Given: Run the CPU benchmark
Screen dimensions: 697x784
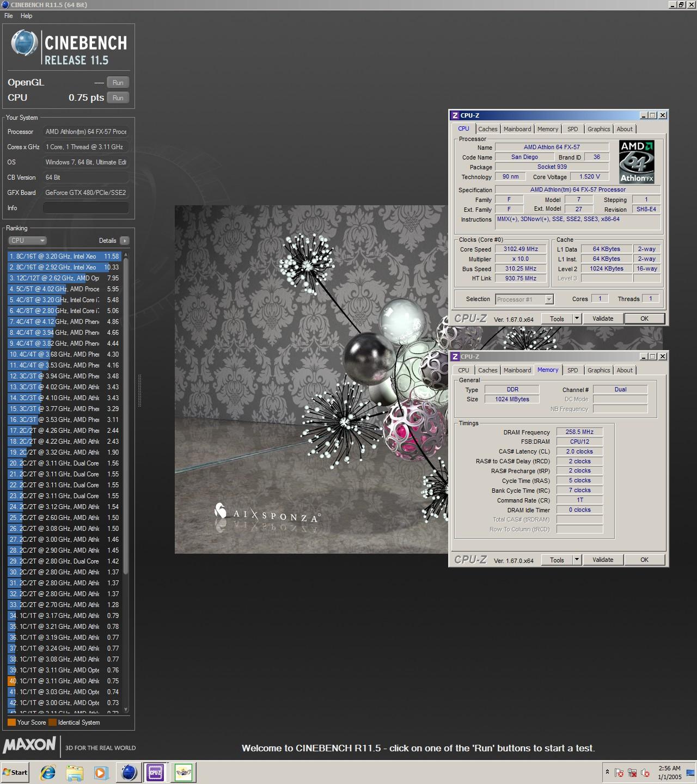Looking at the screenshot, I should tap(118, 97).
